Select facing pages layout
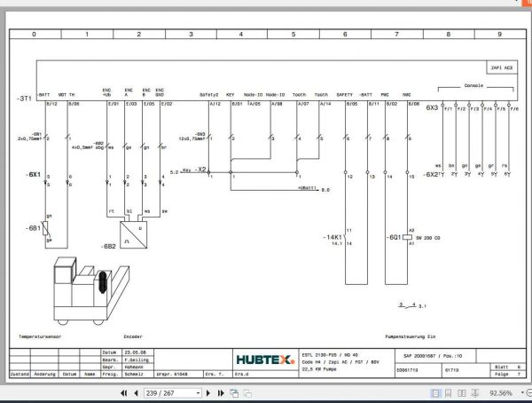 tap(461, 393)
